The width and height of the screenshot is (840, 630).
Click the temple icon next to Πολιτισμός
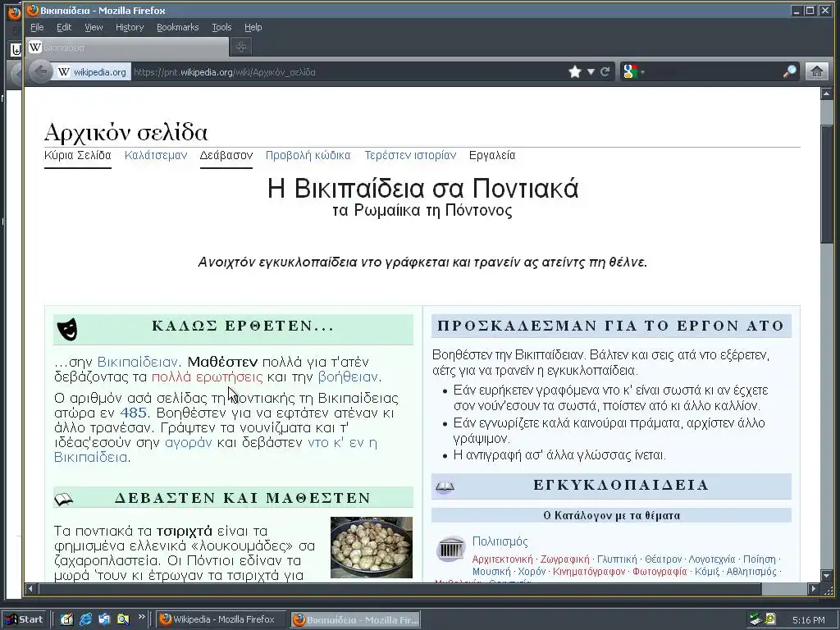coord(451,549)
